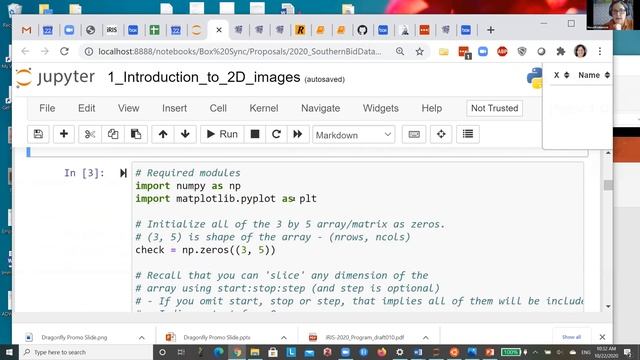Open the cell type Markdown dropdown
The image size is (640, 360).
(353, 135)
